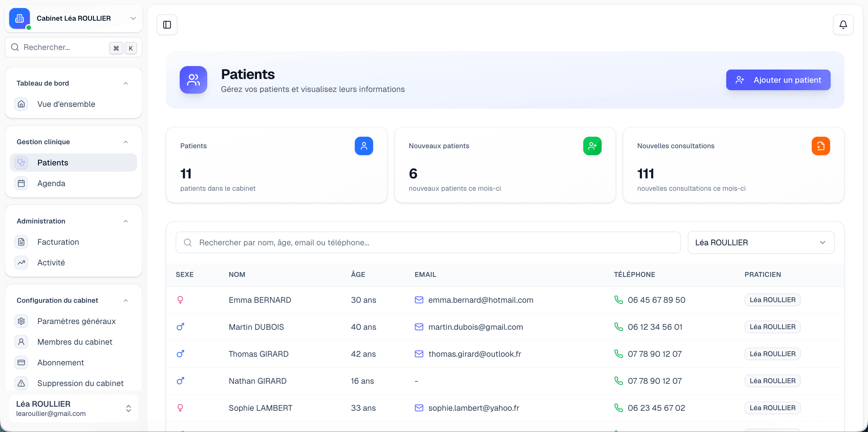The image size is (868, 432).
Task: Click the Cabinet Léa ROULLIER logo icon
Action: 20,19
